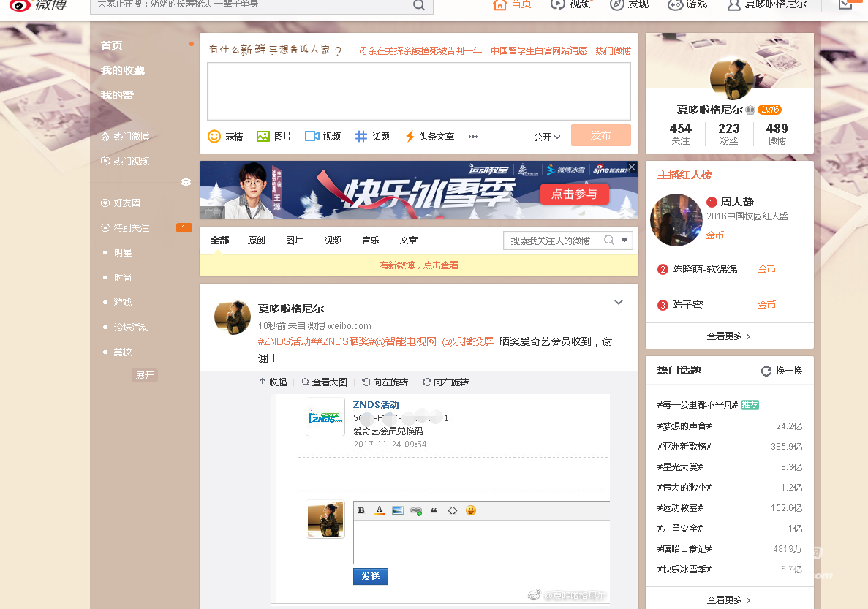Expand sidebar groups with 展开
Screen dimensions: 868x609
tap(145, 375)
